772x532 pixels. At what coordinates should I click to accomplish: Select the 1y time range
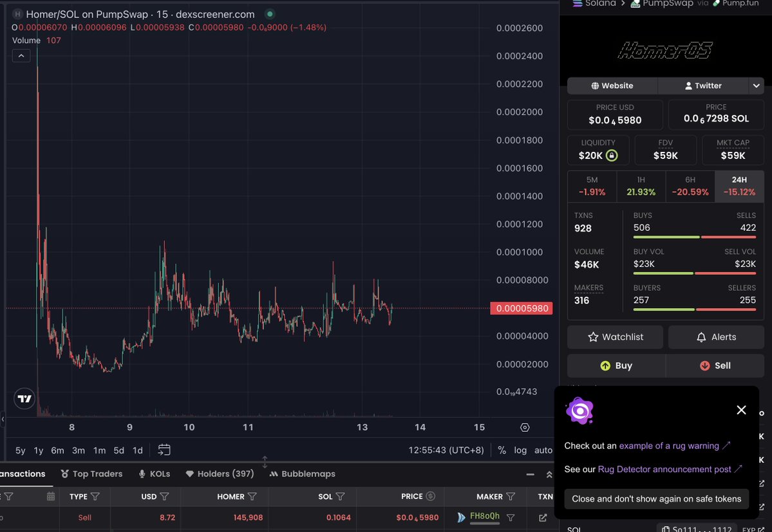39,450
